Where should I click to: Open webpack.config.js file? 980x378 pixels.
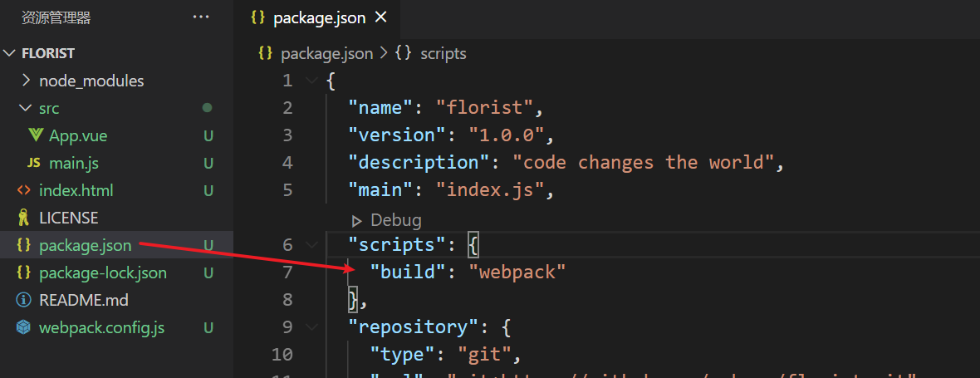pos(102,328)
